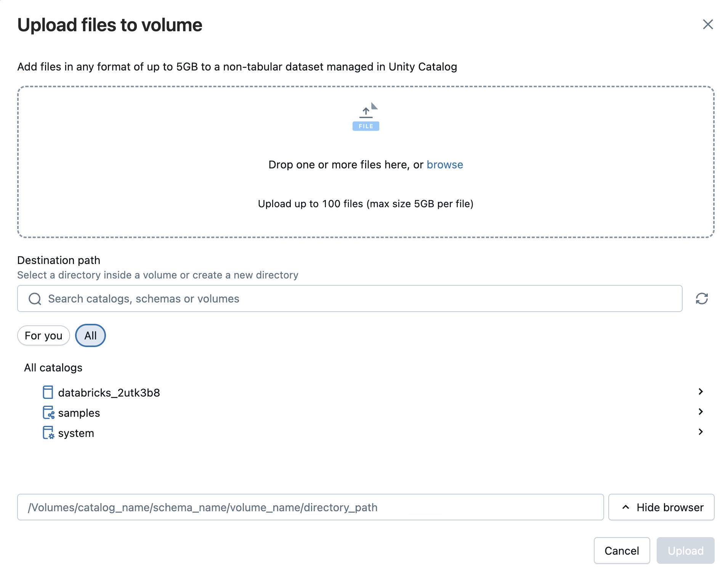Viewport: 728px width, 576px height.
Task: Close the Upload files dialog
Action: [708, 24]
